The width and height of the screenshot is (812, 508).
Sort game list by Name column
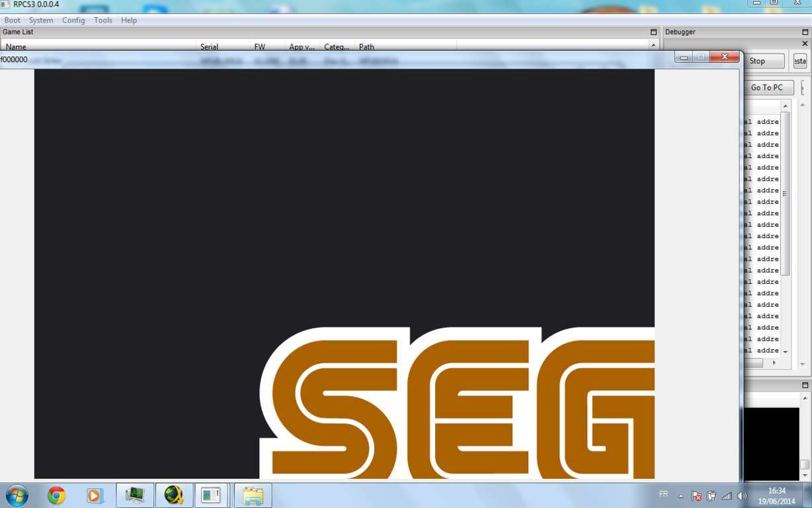click(x=16, y=47)
